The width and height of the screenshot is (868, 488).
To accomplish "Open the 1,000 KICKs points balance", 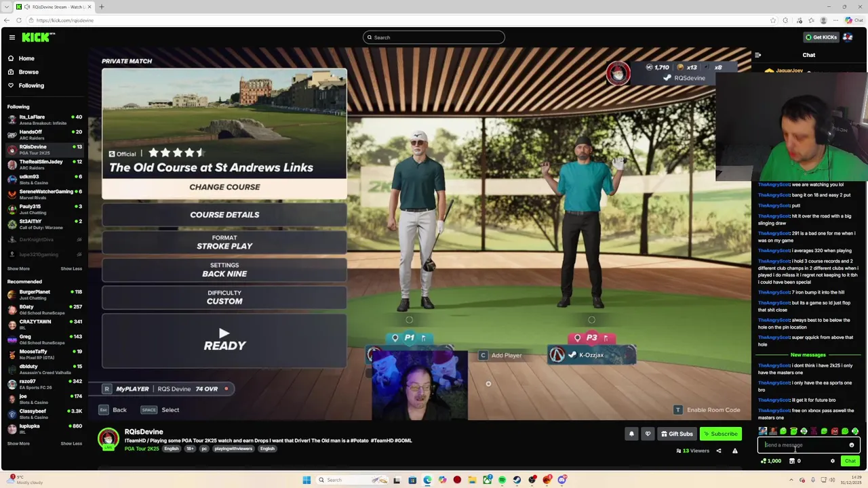I will click(x=770, y=461).
